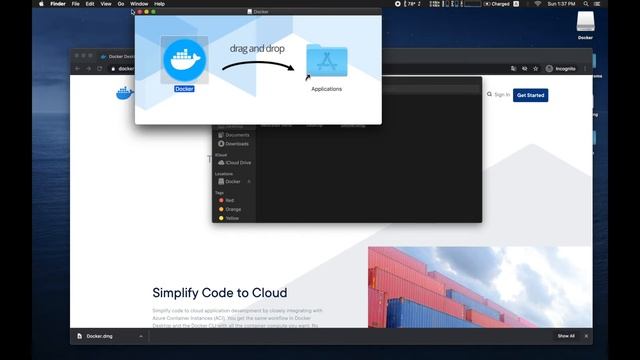Screen dimensions: 640x360
Task: Open Spotlight search in the menu bar
Action: click(x=586, y=4)
